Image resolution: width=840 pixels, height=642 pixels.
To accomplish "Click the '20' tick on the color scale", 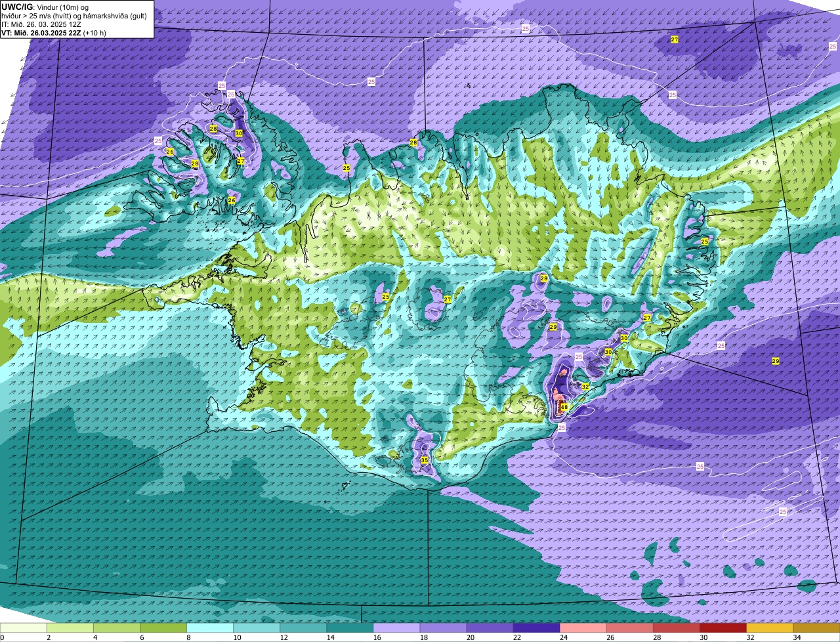I will (x=469, y=637).
